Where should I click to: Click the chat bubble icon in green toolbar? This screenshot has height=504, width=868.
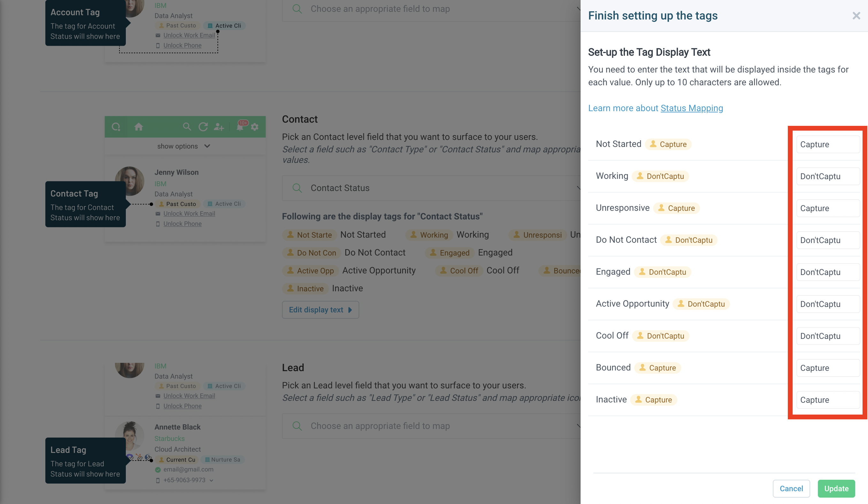[116, 127]
